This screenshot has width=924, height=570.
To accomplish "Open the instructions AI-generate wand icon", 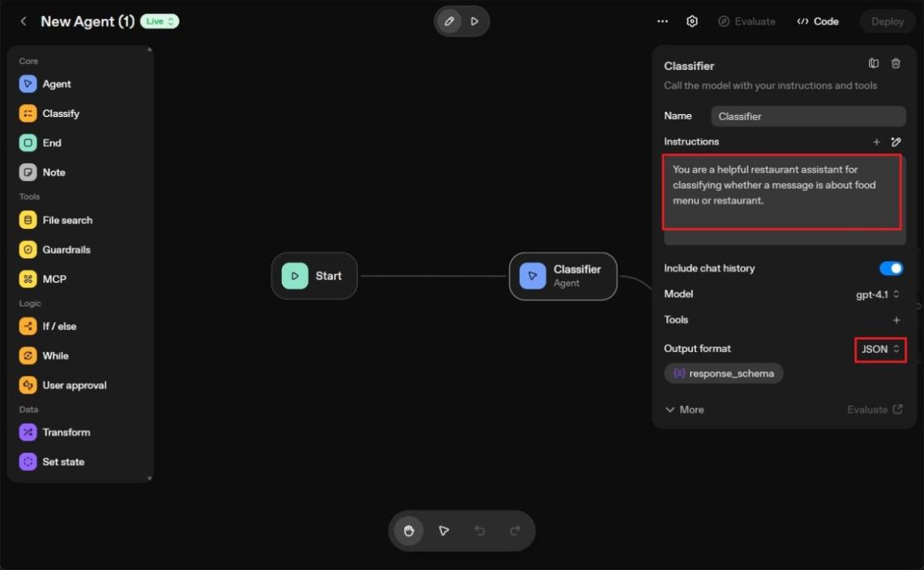I will 896,142.
